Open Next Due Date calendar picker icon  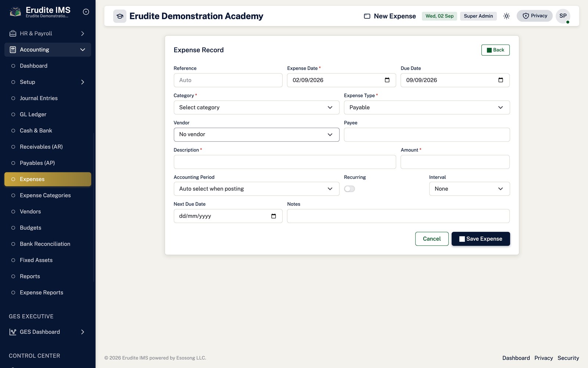pos(273,216)
